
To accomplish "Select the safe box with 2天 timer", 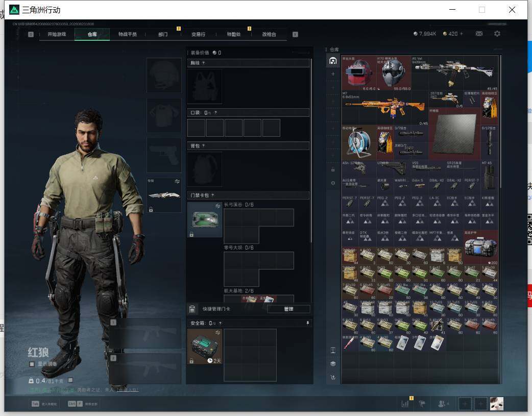I will (x=205, y=347).
